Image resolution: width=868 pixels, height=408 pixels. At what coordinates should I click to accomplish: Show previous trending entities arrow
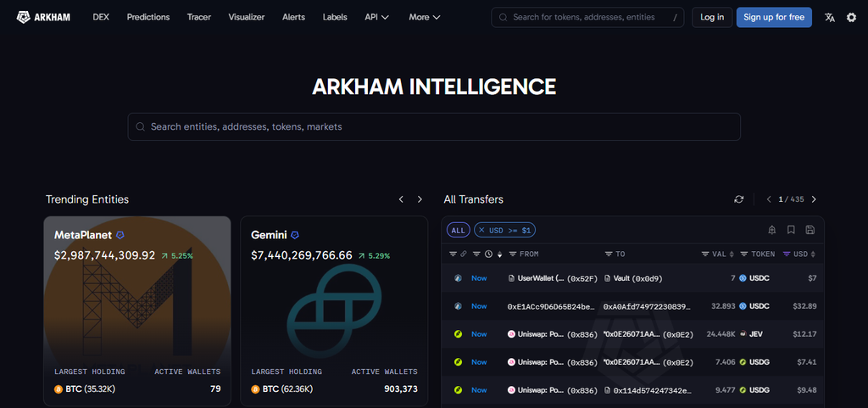[401, 199]
